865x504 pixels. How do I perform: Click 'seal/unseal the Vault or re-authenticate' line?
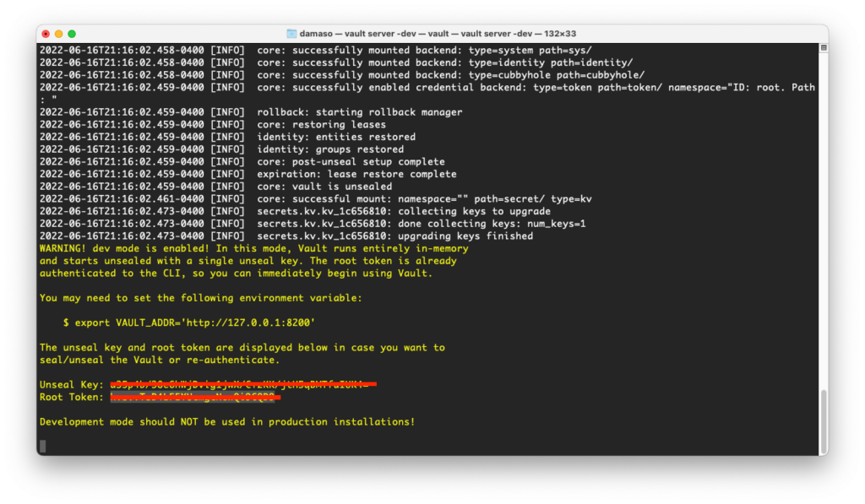160,360
